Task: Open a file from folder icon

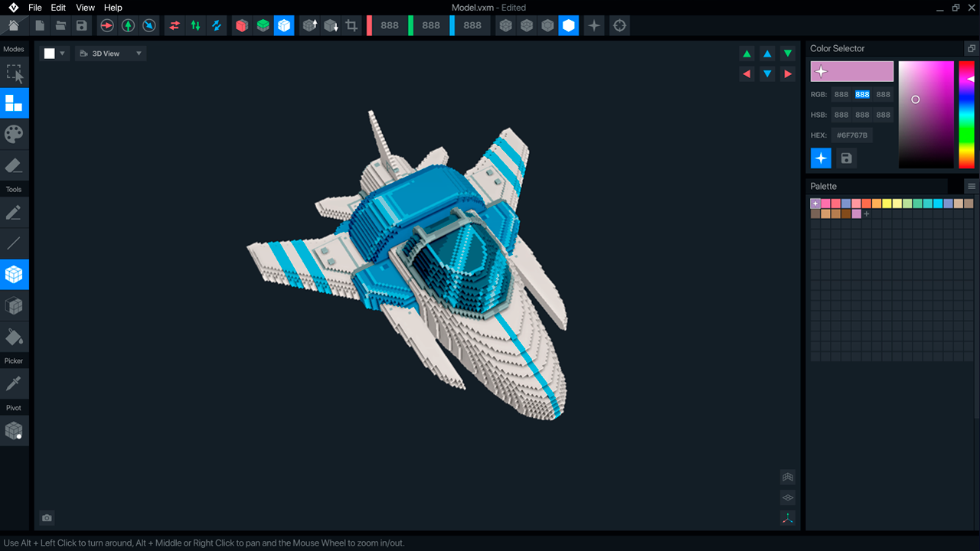Action: pyautogui.click(x=60, y=25)
